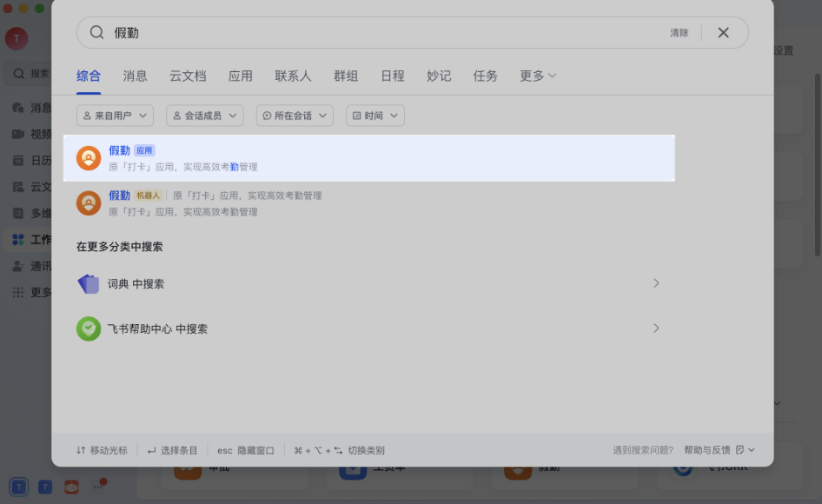Open the 时间 filter dropdown
Image resolution: width=822 pixels, height=504 pixels.
[x=375, y=116]
